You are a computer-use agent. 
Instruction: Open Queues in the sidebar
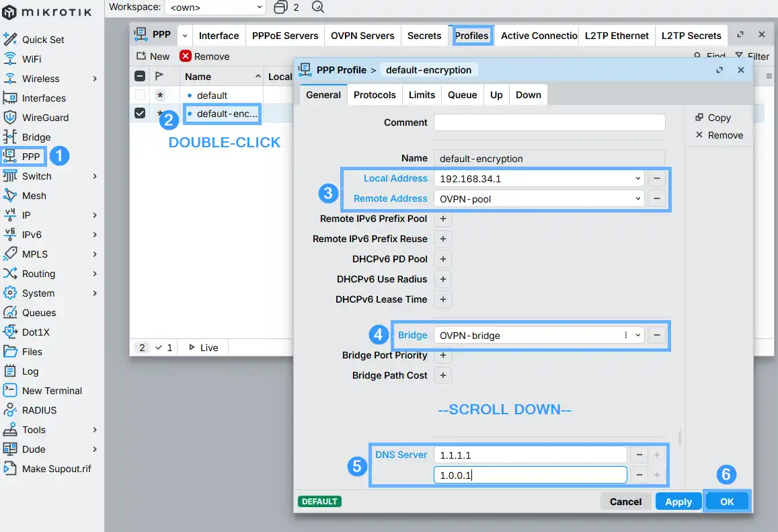pyautogui.click(x=39, y=313)
